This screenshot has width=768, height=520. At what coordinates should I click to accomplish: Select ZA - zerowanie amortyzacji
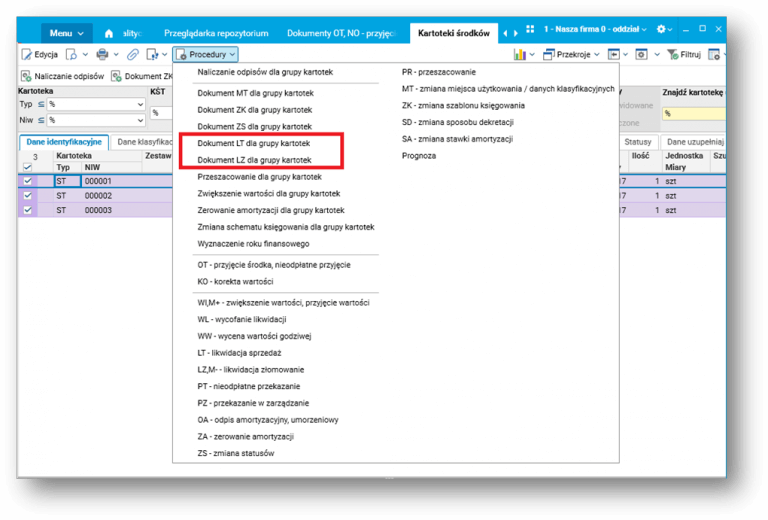(x=245, y=437)
